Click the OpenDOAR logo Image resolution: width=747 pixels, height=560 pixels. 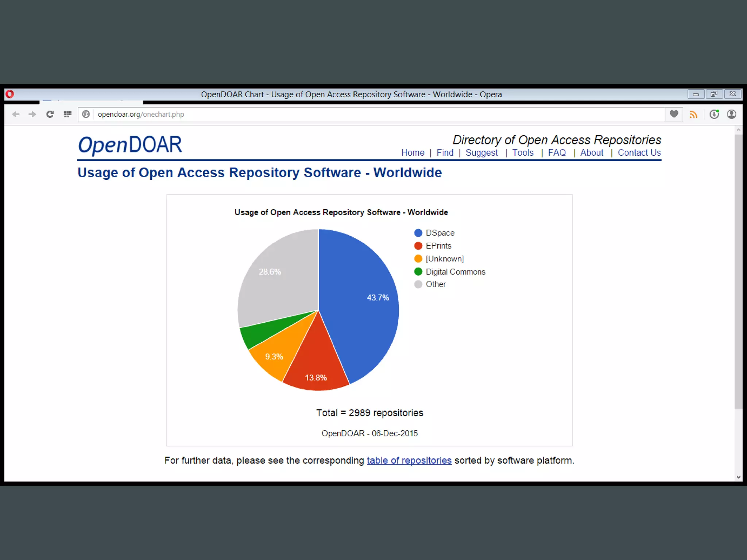click(130, 145)
